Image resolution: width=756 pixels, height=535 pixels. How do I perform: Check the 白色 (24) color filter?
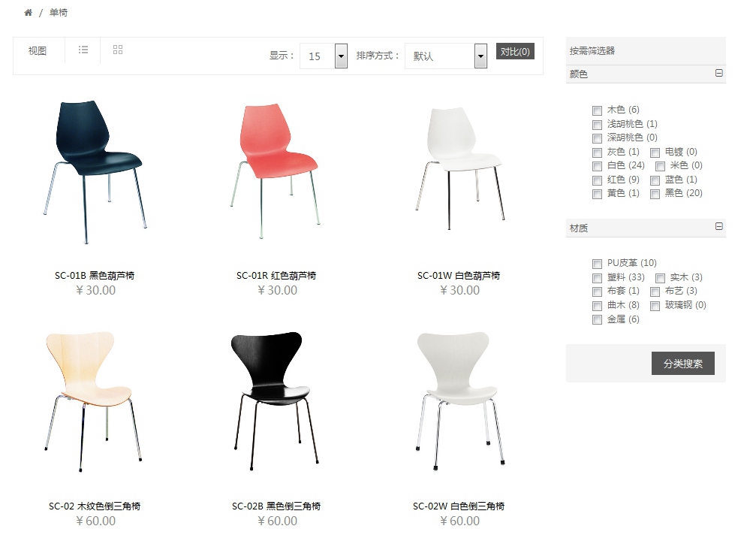coord(597,166)
